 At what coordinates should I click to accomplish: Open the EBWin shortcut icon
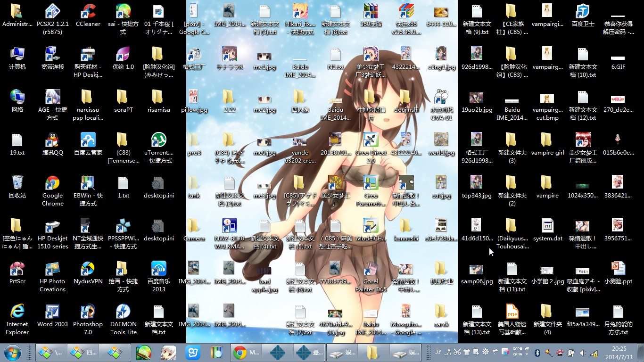coord(88,182)
